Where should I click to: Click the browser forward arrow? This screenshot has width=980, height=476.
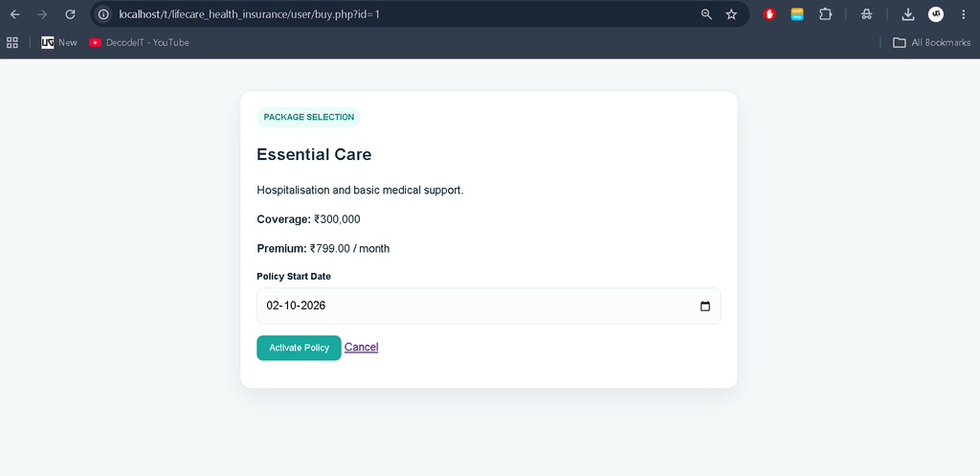tap(42, 14)
